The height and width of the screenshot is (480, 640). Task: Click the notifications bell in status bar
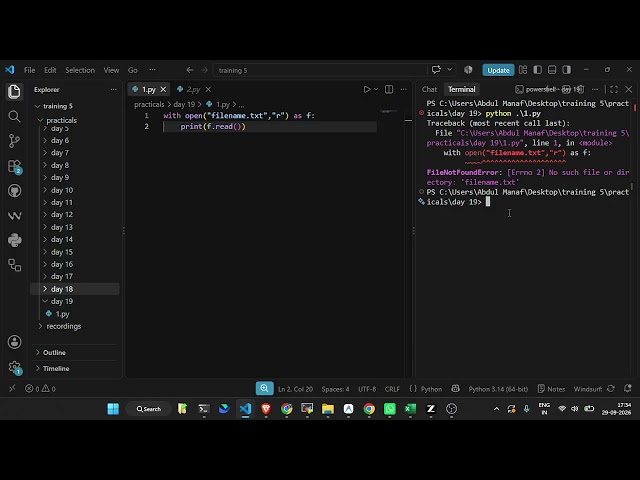coord(628,388)
